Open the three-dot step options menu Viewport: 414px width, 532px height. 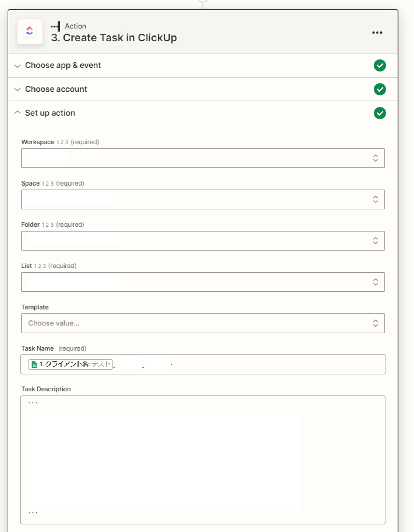pyautogui.click(x=377, y=33)
